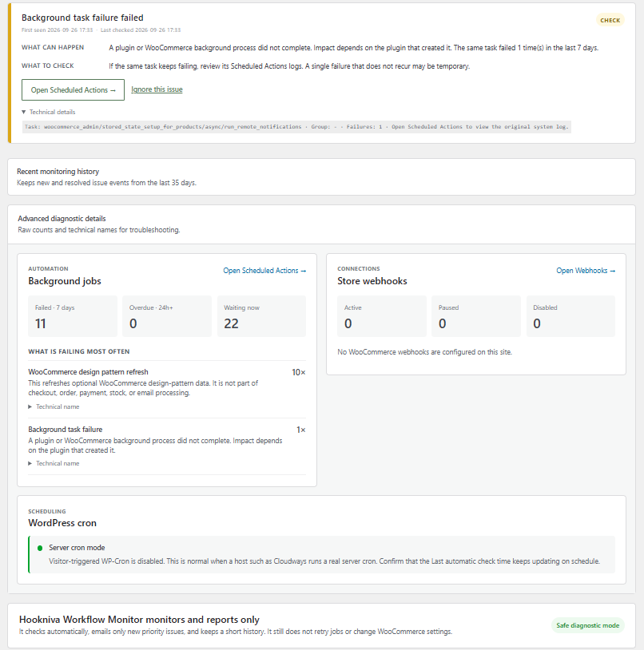Screen dimensions: 644x650
Task: Click WHAT IS FAILING MOST OFTEN heading
Action: (79, 351)
